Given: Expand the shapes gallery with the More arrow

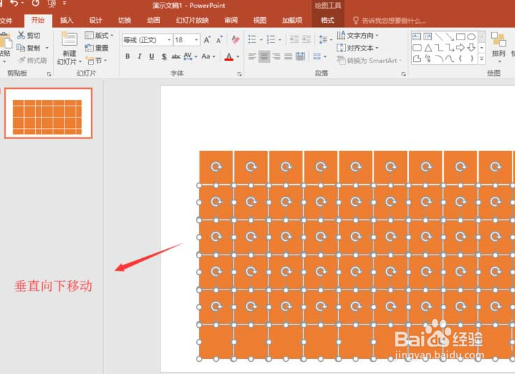Looking at the screenshot, I should [482, 59].
